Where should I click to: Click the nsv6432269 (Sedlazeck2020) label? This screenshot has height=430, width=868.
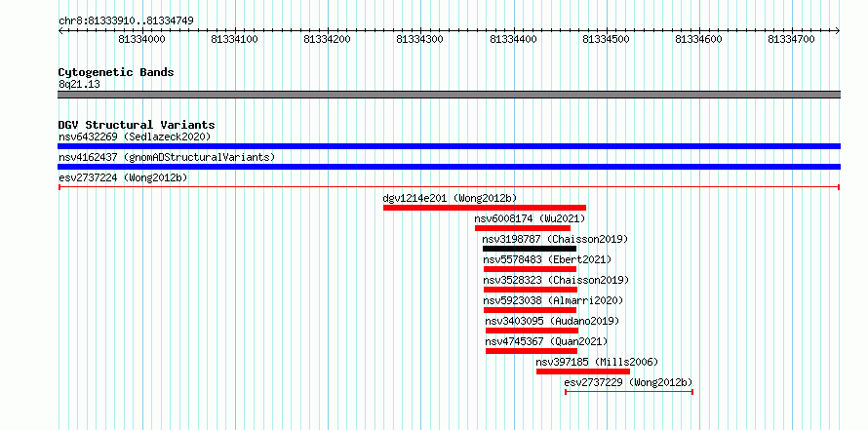pos(135,137)
